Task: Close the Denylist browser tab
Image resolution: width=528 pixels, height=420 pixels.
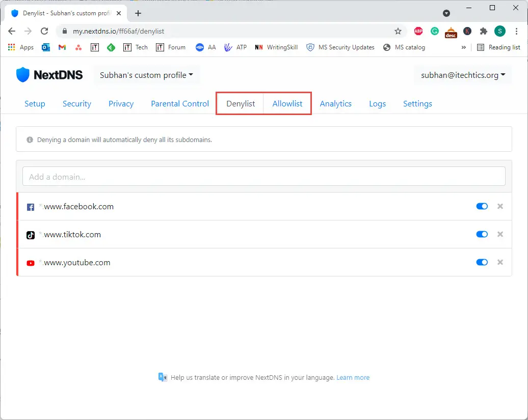Action: (119, 13)
